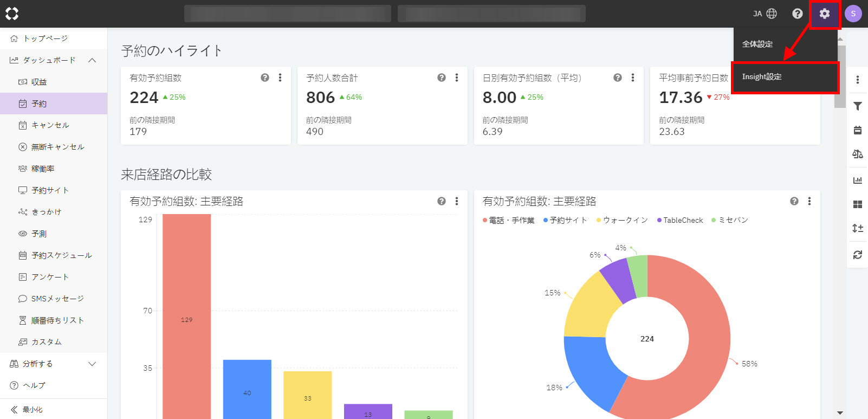The image size is (868, 419).
Task: Open the SMSメッセージ dashboard
Action: [53, 299]
